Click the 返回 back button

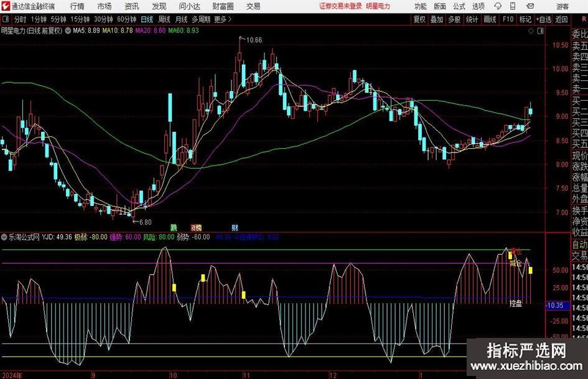click(561, 19)
